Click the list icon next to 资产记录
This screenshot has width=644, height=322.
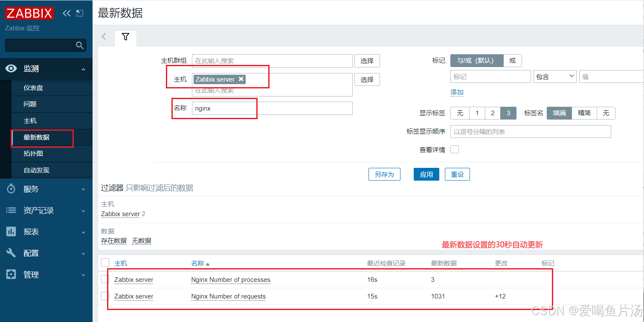(x=12, y=211)
